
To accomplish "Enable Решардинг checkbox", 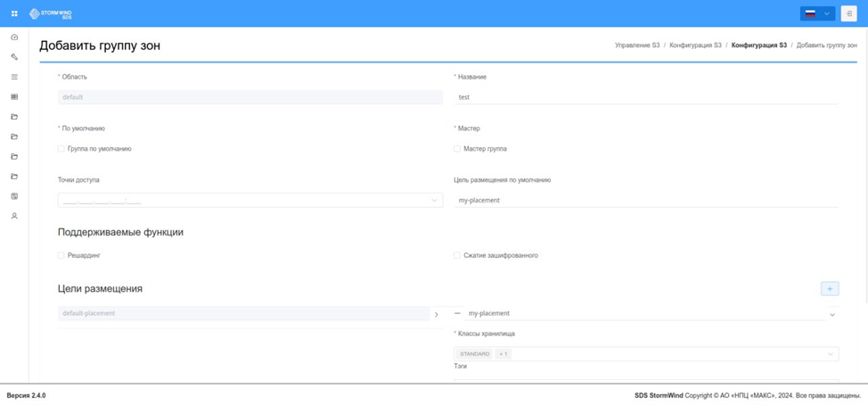I will click(x=61, y=256).
